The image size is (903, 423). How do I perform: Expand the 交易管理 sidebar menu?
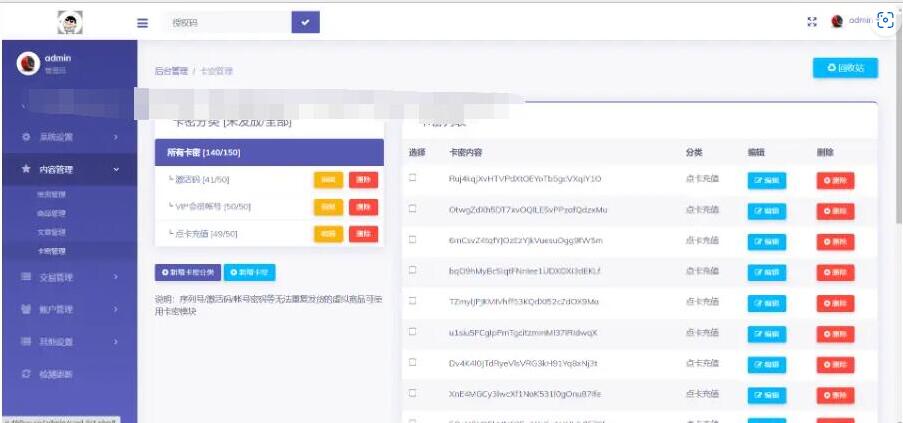click(69, 277)
